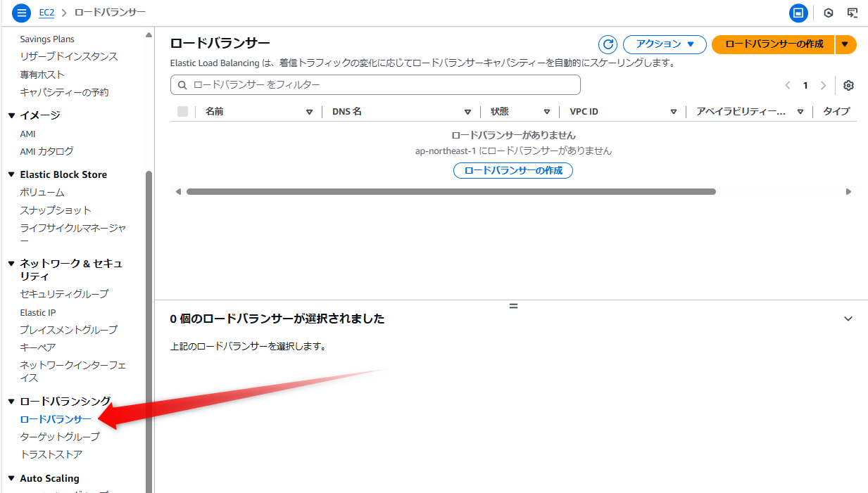
Task: Open the hamburger navigation menu
Action: (22, 13)
